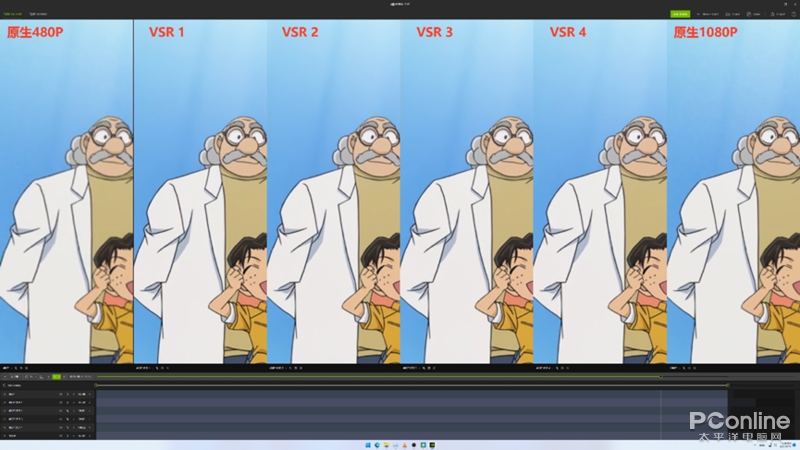
Task: Expand the arrow at end of third media row
Action: pyautogui.click(x=90, y=411)
